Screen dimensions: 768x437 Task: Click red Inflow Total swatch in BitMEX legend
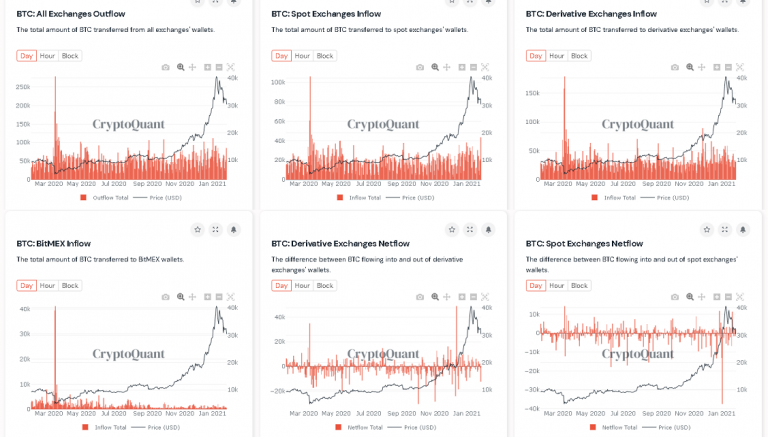(84, 427)
